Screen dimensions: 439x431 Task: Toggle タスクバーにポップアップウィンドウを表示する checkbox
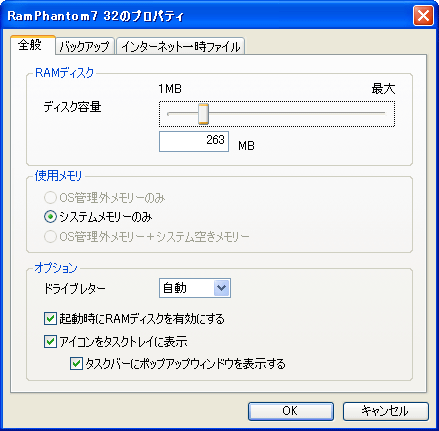click(76, 364)
